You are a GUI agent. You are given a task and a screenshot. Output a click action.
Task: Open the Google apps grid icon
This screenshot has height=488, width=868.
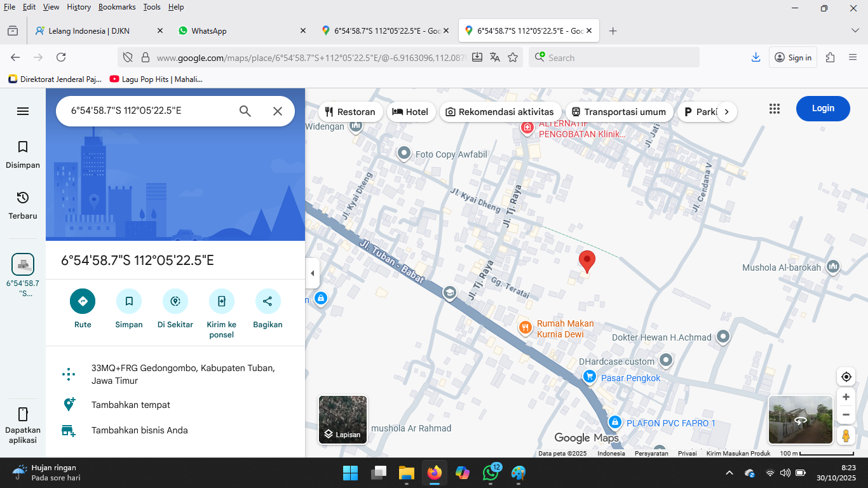click(774, 109)
